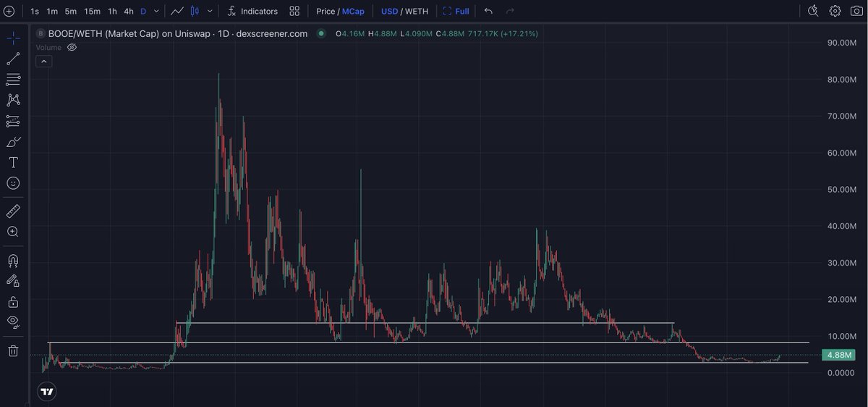Toggle Volume indicator visibility eye
The height and width of the screenshot is (407, 868).
click(x=72, y=48)
